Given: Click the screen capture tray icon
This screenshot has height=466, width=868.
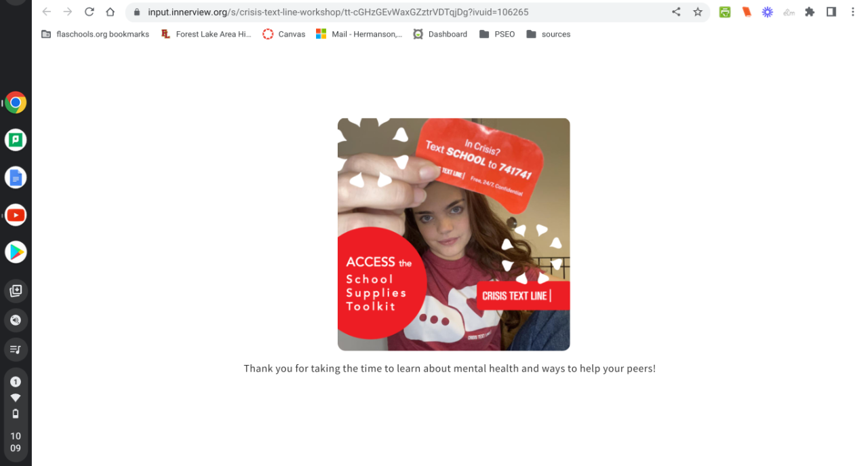Looking at the screenshot, I should coord(16,291).
